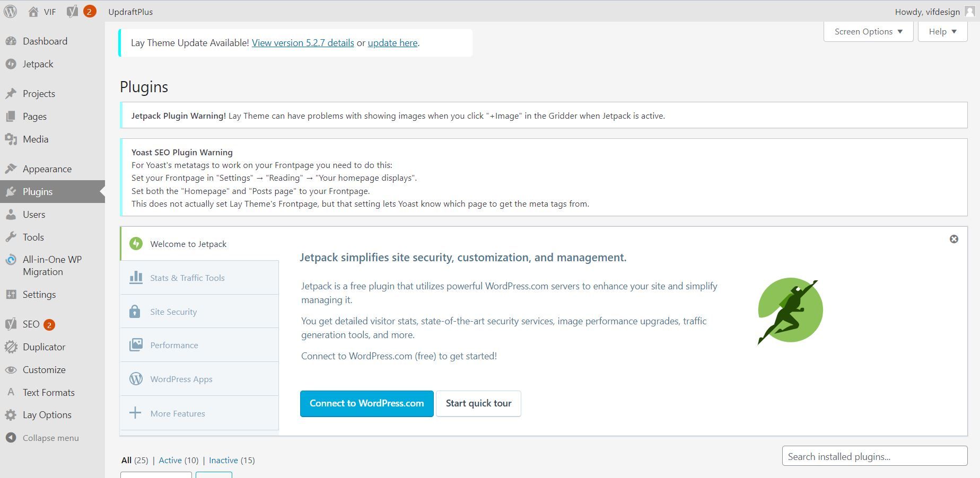Expand the Help dropdown
Viewport: 980px width, 478px height.
(942, 32)
